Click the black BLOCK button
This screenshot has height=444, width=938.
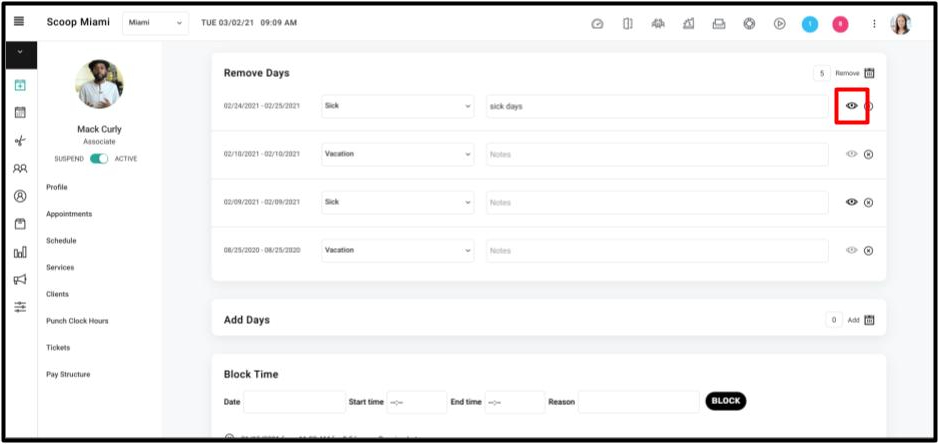726,401
